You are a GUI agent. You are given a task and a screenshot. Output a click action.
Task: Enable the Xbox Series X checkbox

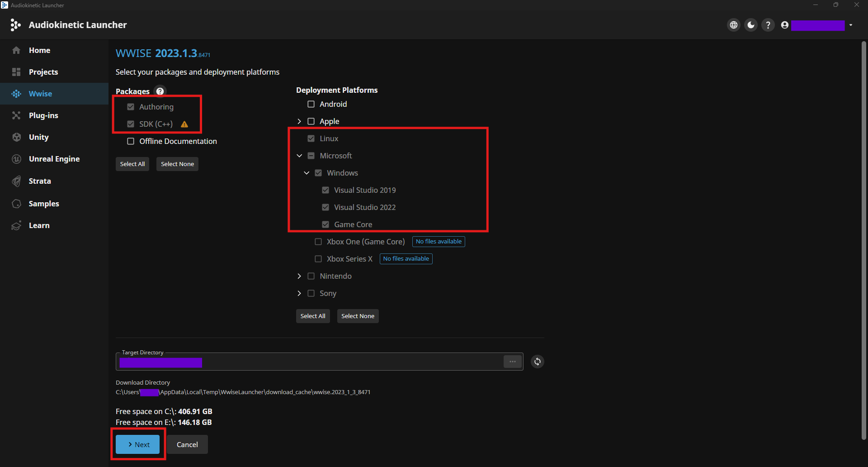318,259
